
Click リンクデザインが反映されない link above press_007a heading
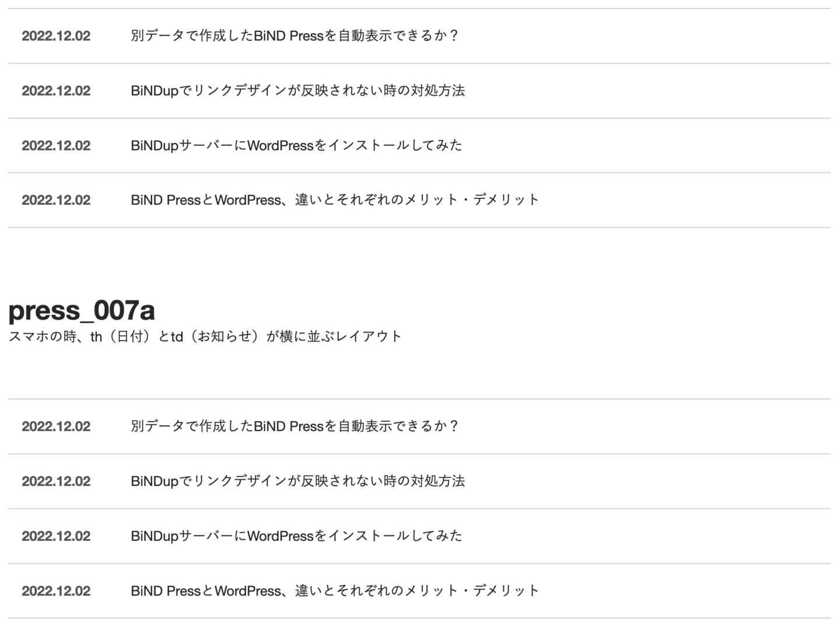point(298,90)
